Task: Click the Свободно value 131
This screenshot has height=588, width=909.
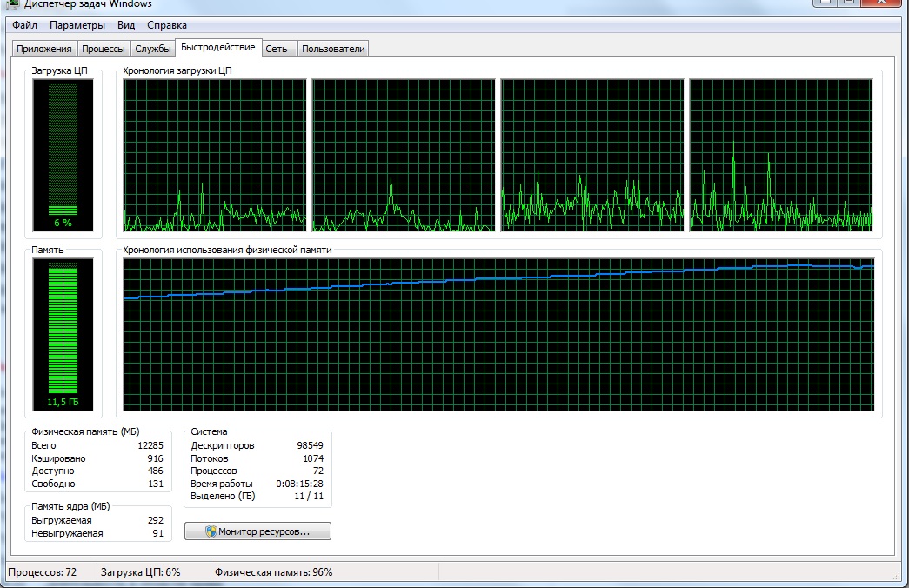Action: pos(156,484)
